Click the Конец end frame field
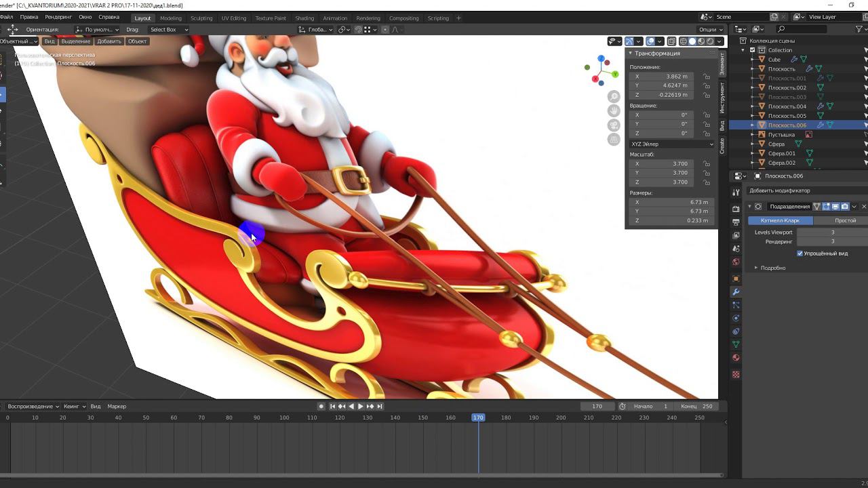 coord(697,406)
